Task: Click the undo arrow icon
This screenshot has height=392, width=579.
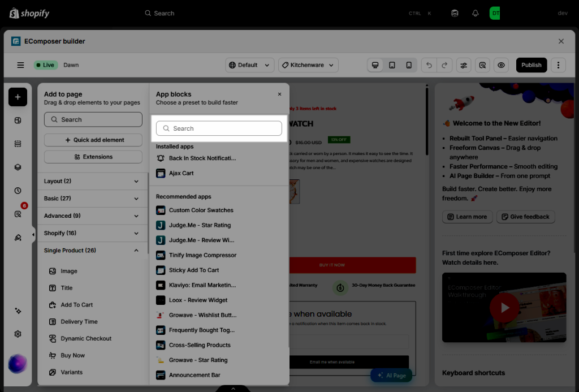Action: click(x=429, y=65)
